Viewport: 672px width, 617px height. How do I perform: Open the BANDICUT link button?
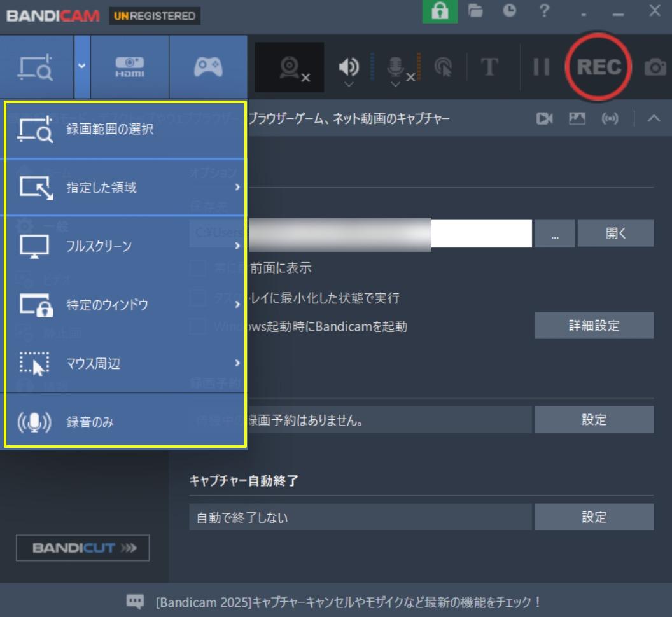click(x=83, y=548)
